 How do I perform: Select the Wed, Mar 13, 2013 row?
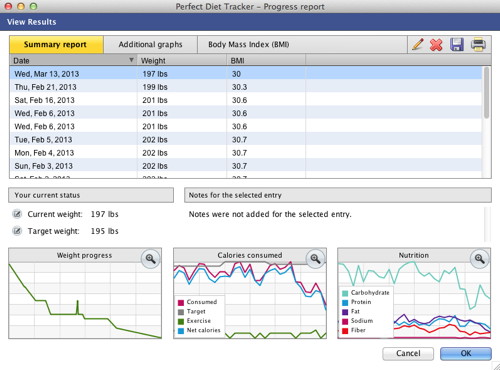coord(246,74)
